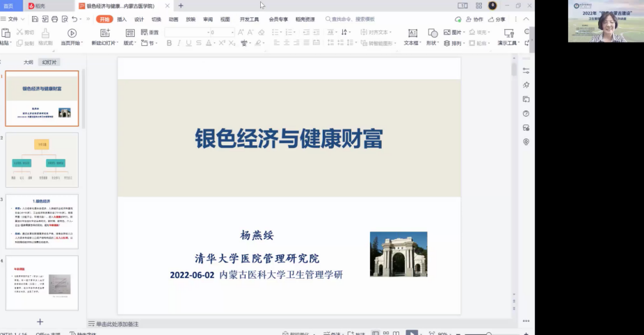
Task: Expand the Picture (图片) dropdown
Action: coord(464,32)
